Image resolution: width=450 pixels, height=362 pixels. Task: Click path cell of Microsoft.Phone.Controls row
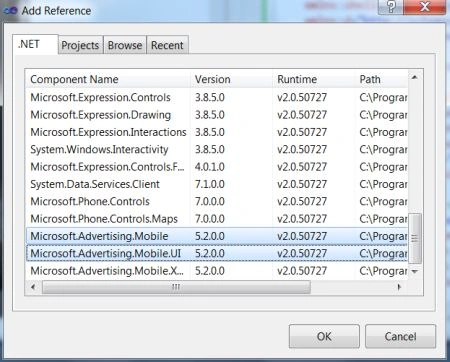pyautogui.click(x=383, y=202)
